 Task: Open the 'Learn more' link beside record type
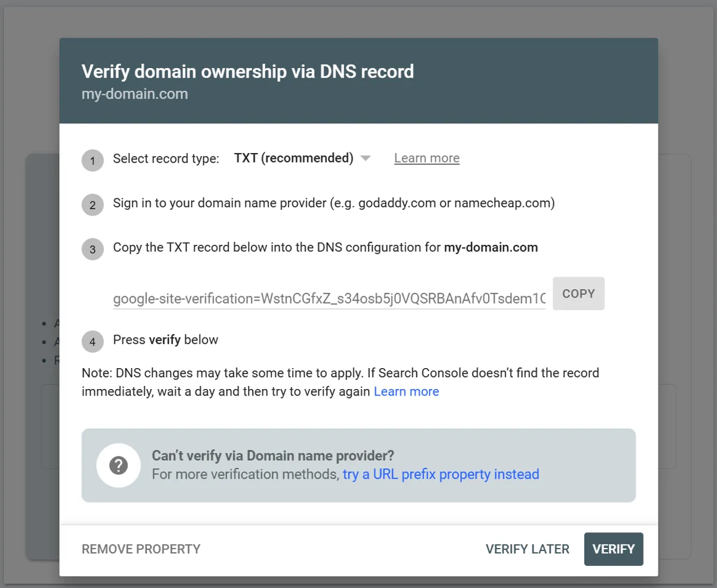[427, 158]
